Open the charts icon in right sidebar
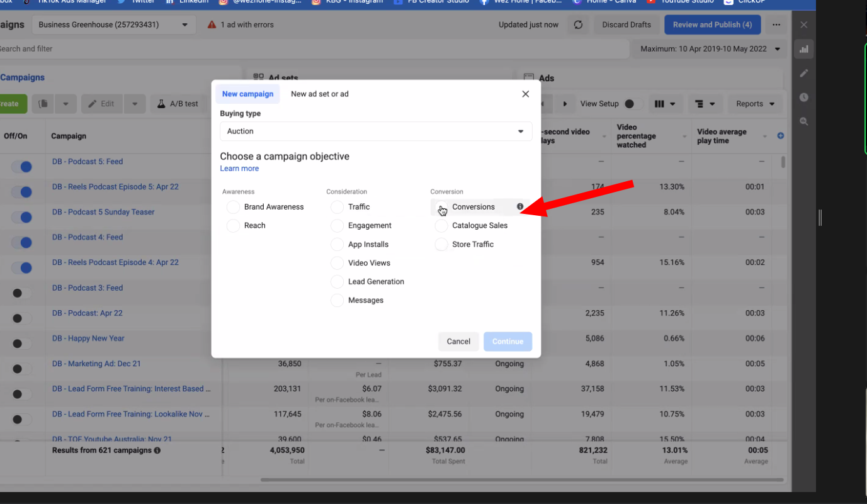 pos(803,49)
